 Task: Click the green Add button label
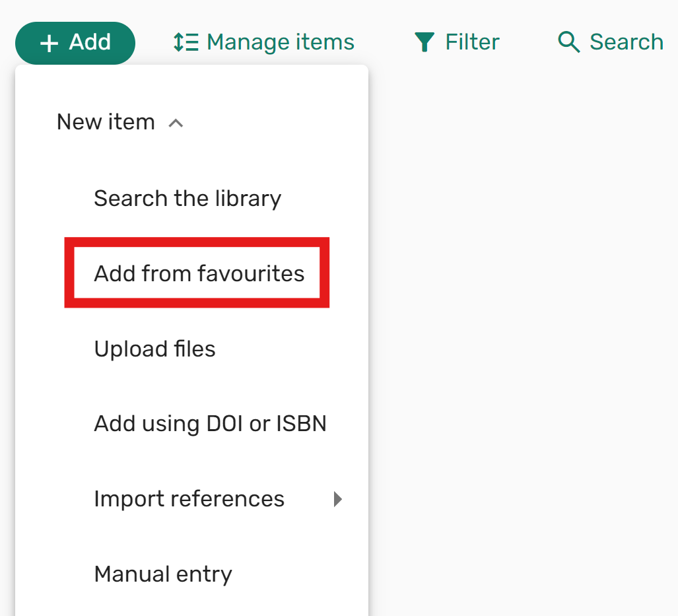pos(90,42)
